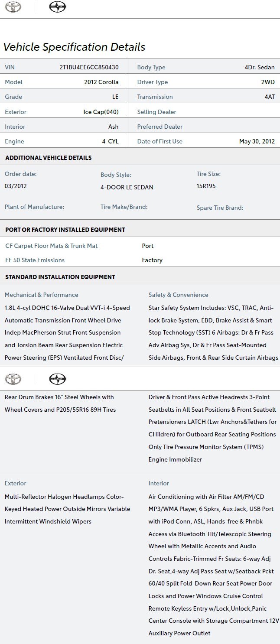280x644 pixels.
Task: Click the Interior subheading above Air Conditioning text
Action: [x=159, y=483]
